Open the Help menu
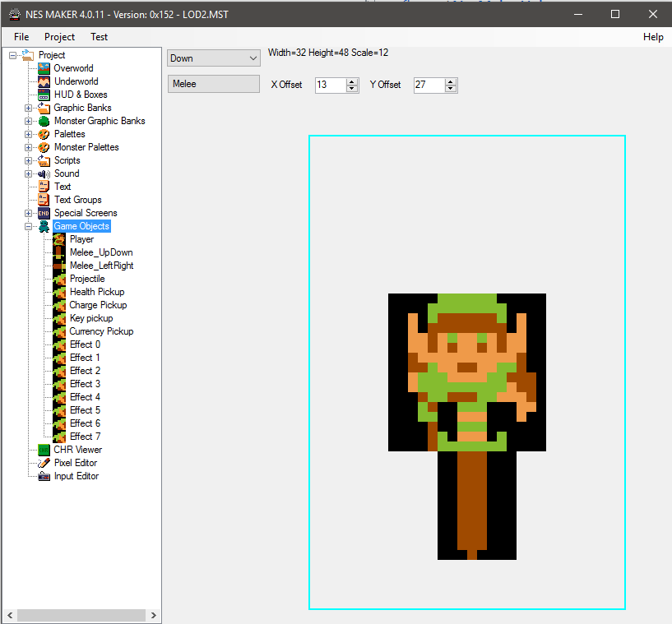The height and width of the screenshot is (624, 672). click(x=653, y=37)
